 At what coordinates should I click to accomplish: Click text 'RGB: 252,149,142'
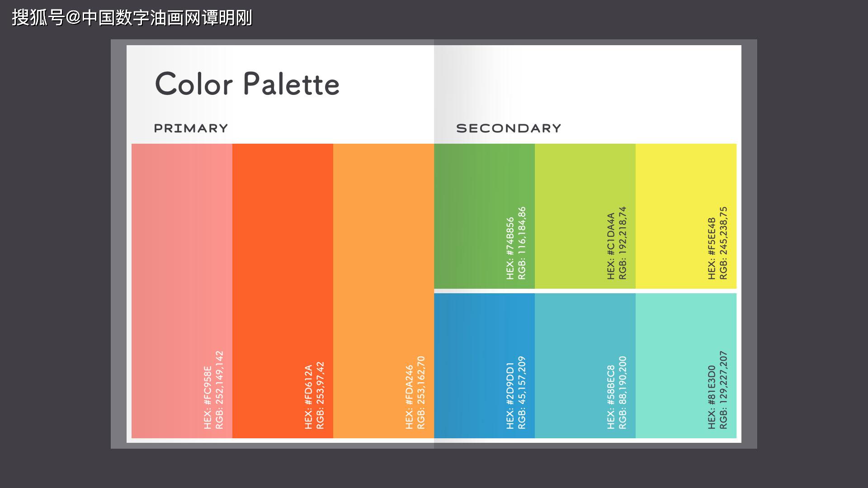point(219,390)
